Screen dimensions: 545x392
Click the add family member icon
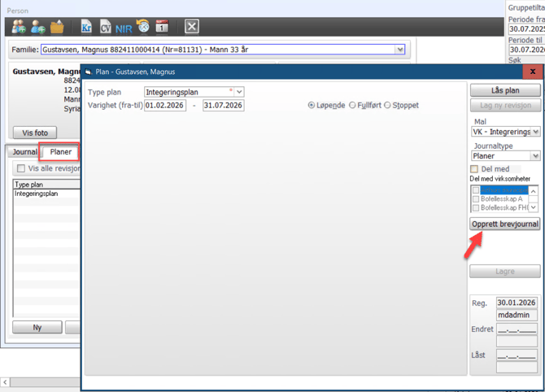(x=18, y=28)
